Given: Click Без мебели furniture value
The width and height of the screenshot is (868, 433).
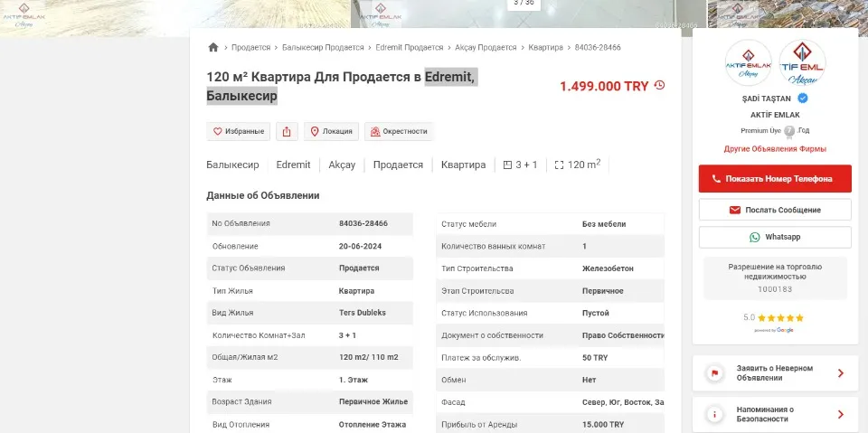Looking at the screenshot, I should (x=604, y=224).
